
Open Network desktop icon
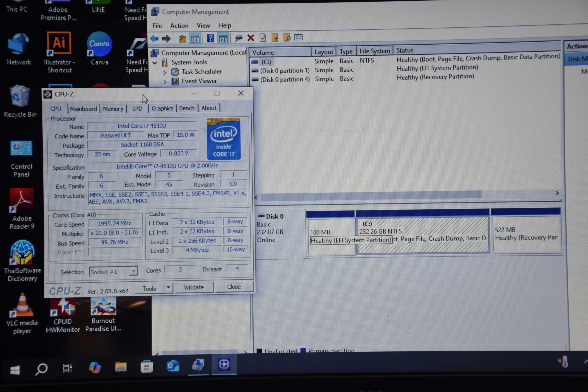click(19, 49)
